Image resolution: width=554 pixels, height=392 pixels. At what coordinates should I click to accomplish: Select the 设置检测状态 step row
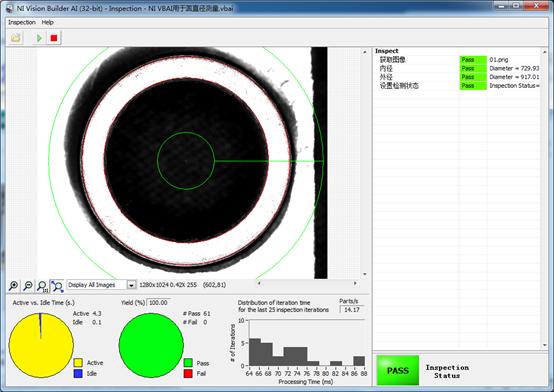456,86
